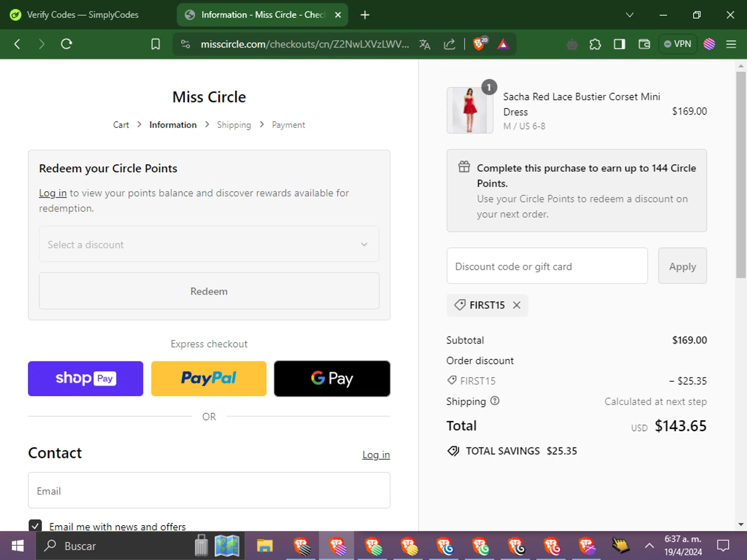Bookmark this page
This screenshot has width=747, height=560.
coord(155,44)
